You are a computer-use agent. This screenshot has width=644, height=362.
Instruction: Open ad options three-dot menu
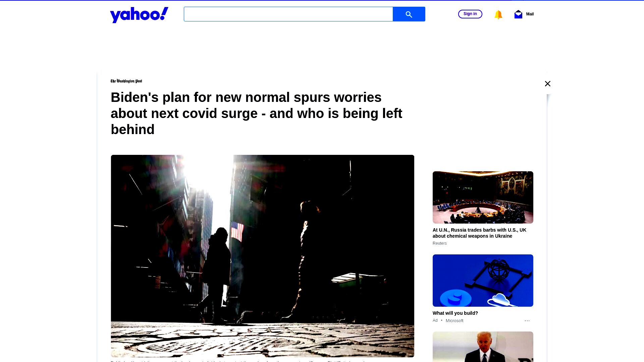click(x=527, y=321)
